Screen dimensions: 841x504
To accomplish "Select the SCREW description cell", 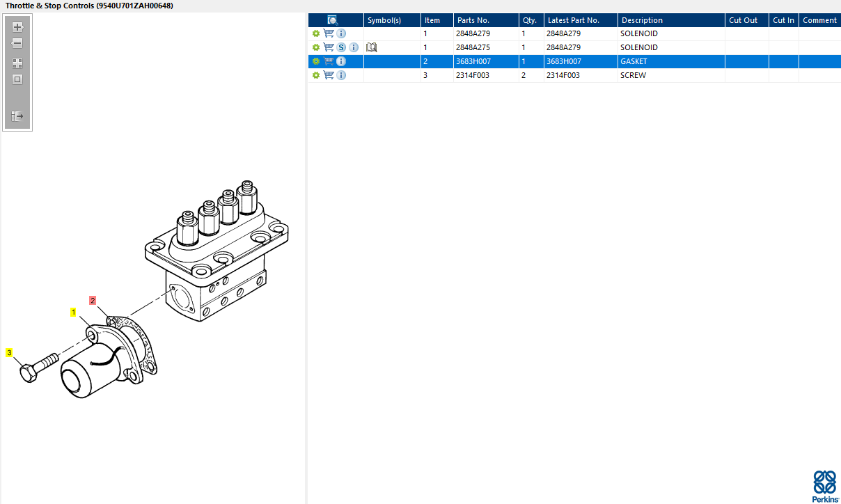I will [x=671, y=75].
